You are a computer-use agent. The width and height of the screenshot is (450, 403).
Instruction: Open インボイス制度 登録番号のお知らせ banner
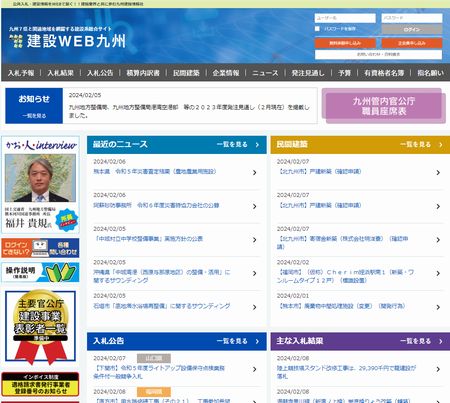point(40,384)
